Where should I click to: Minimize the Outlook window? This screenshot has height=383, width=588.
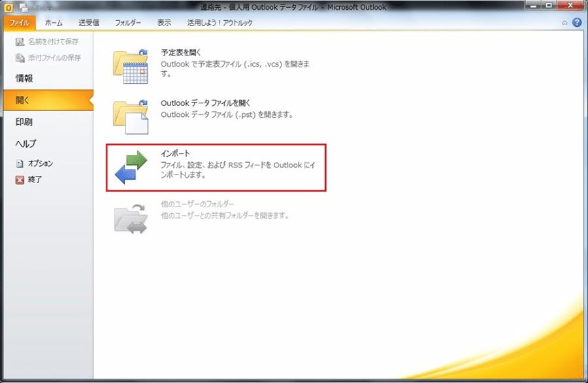pos(533,6)
